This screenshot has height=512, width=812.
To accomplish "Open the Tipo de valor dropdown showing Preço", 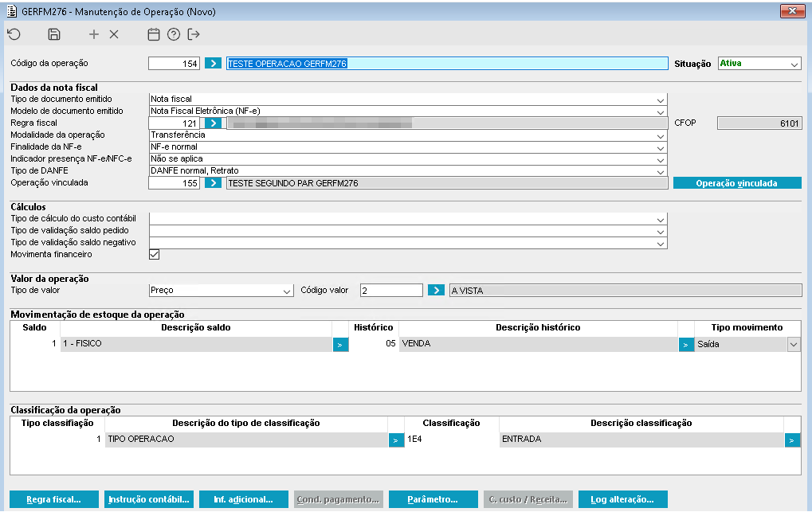I will 221,291.
